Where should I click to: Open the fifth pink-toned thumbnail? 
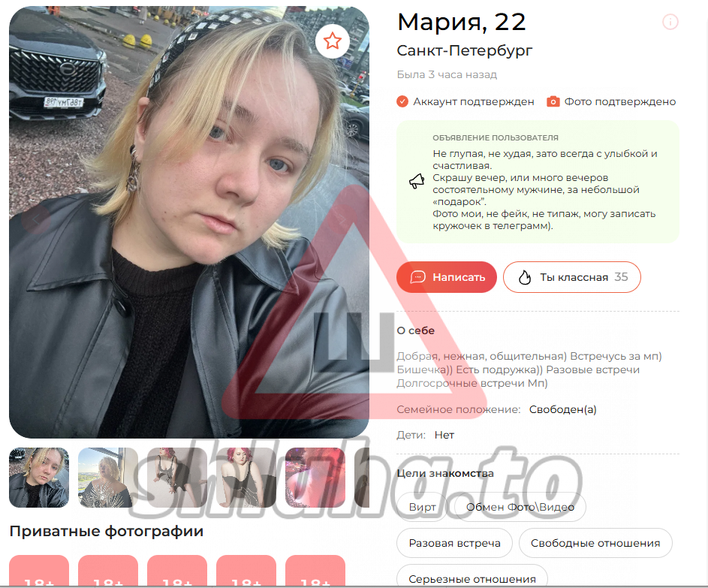(315, 478)
